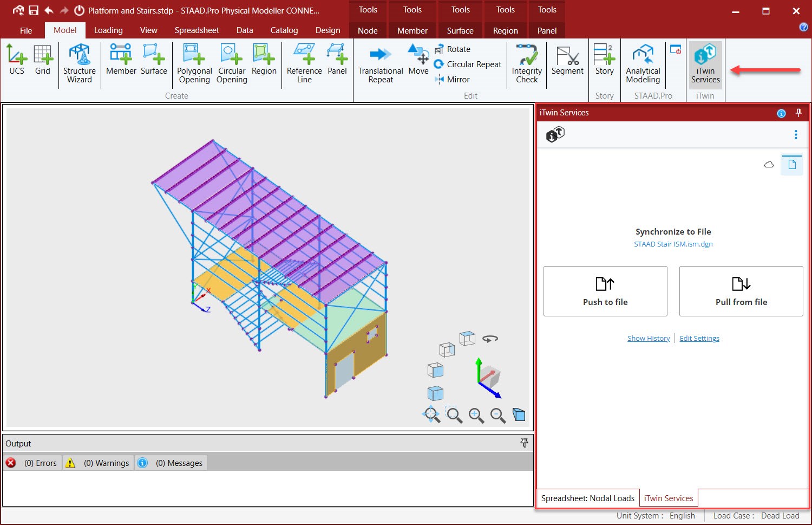The width and height of the screenshot is (812, 525).
Task: Open the Surface tools tab
Action: coord(460,31)
